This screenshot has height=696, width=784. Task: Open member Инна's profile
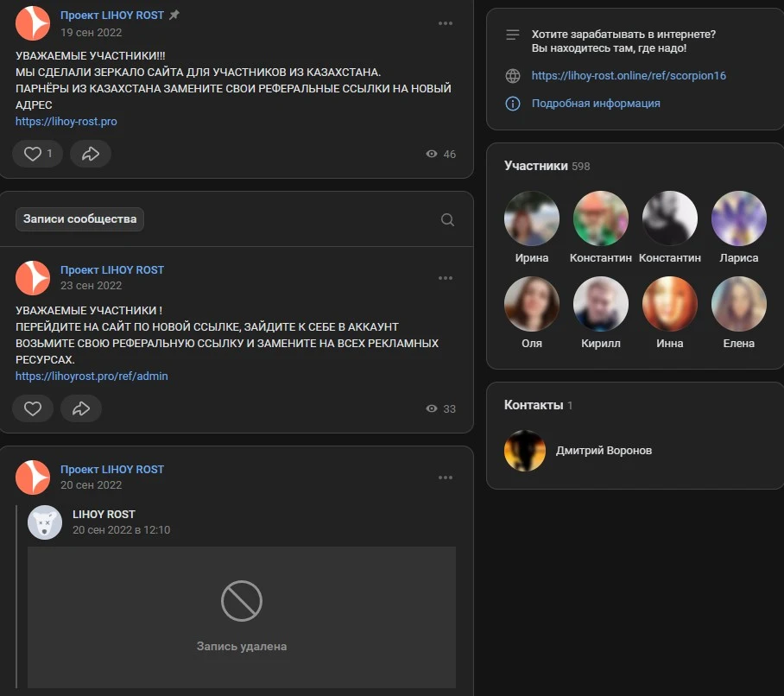tap(669, 313)
